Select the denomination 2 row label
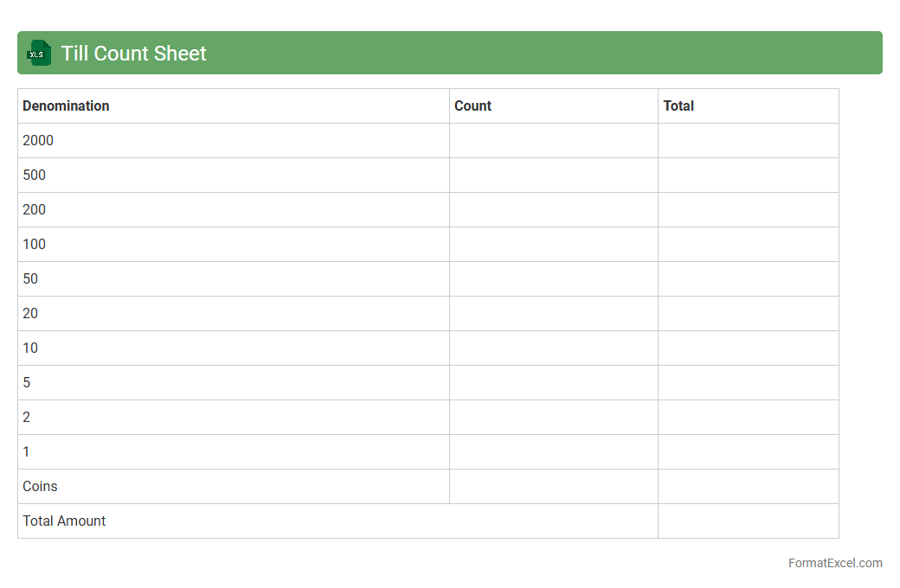 point(27,417)
